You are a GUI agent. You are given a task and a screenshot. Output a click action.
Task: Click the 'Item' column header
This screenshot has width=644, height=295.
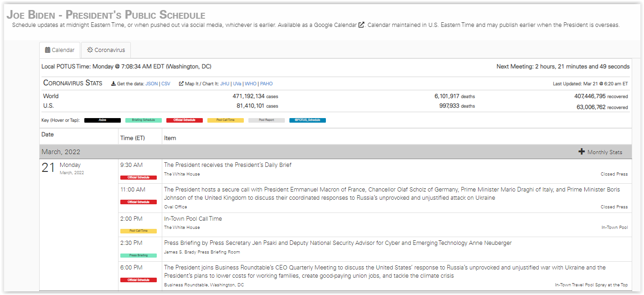pyautogui.click(x=170, y=138)
